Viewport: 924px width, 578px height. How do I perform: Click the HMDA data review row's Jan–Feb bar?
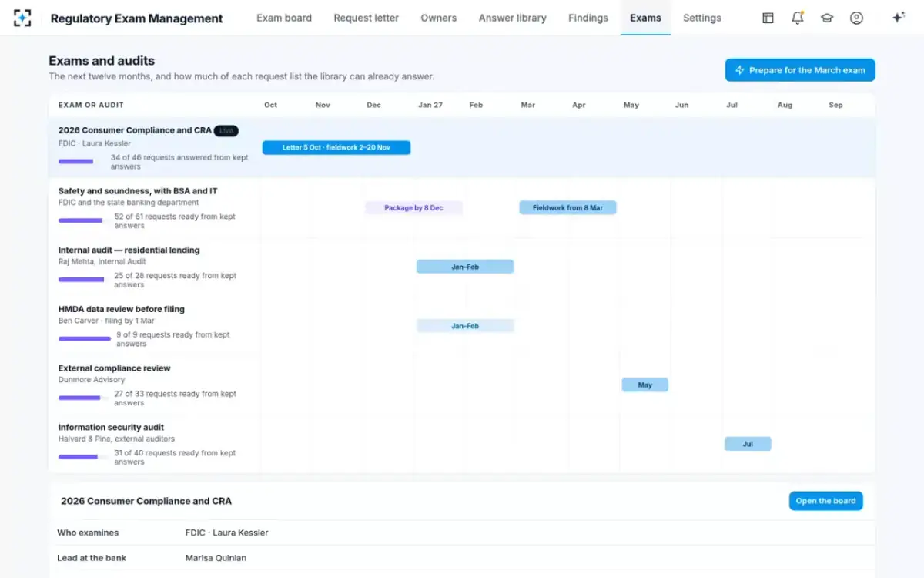(x=465, y=326)
